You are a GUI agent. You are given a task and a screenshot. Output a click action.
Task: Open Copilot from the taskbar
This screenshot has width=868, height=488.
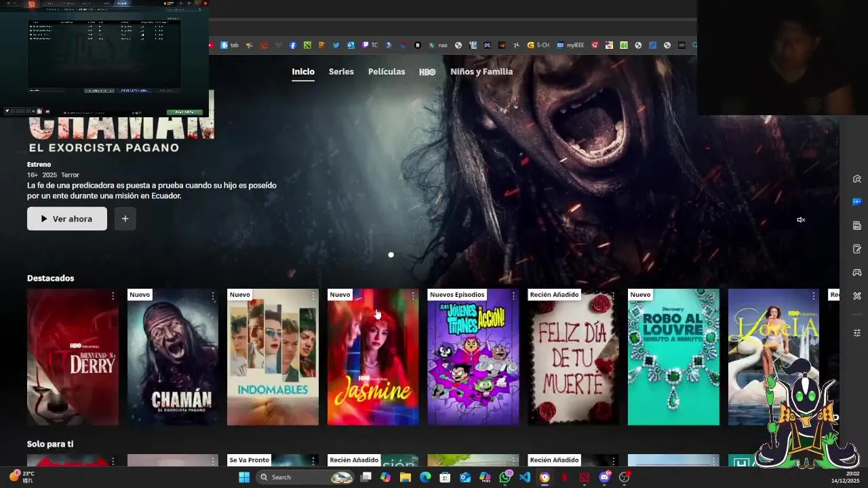tap(386, 477)
